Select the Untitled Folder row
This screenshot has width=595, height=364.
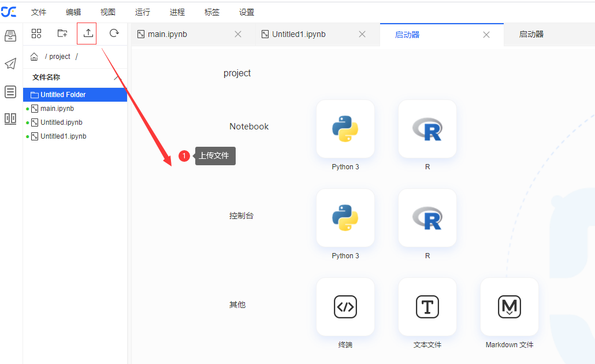[75, 95]
